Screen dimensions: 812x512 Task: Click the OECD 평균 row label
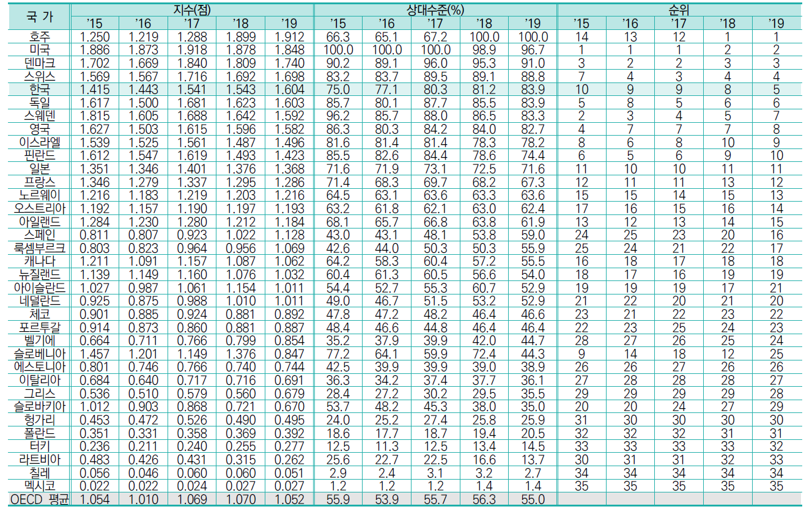40,499
